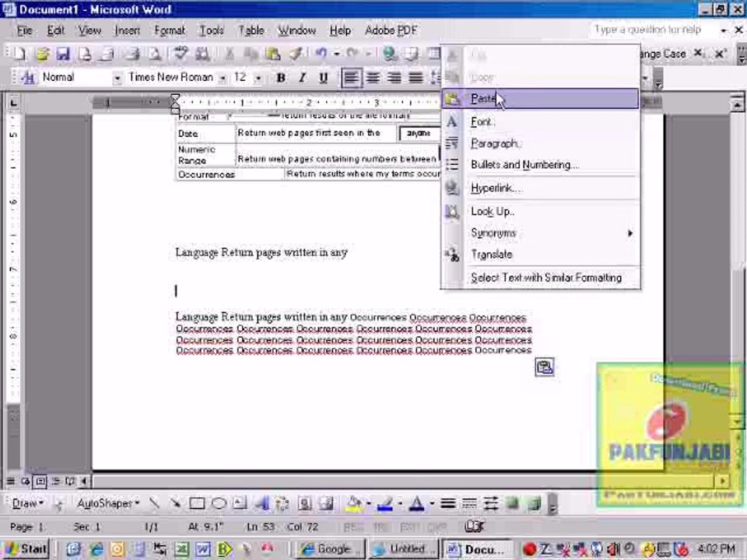Click the Spelling and Grammar check icon
The width and height of the screenshot is (747, 560).
click(x=180, y=54)
